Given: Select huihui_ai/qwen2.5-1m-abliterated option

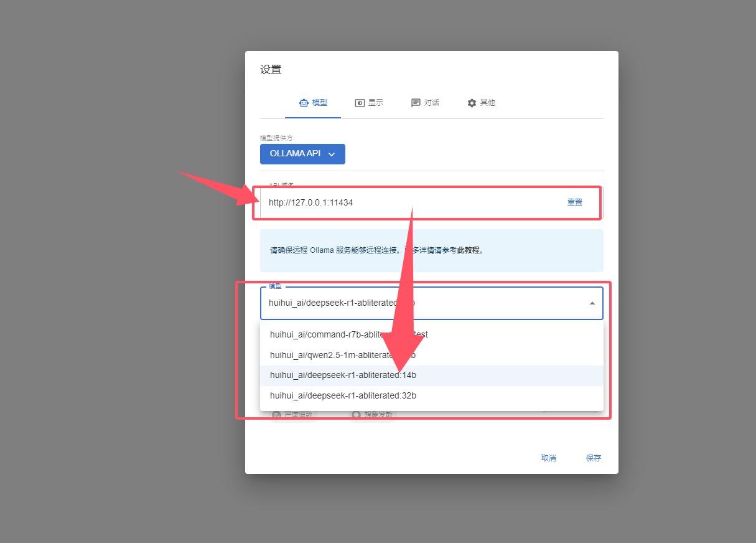Looking at the screenshot, I should [432, 355].
